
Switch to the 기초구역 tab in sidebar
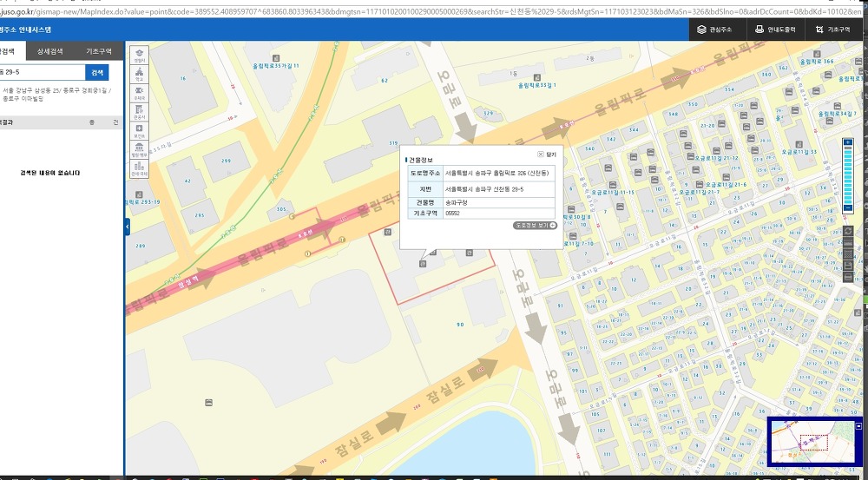coord(98,51)
